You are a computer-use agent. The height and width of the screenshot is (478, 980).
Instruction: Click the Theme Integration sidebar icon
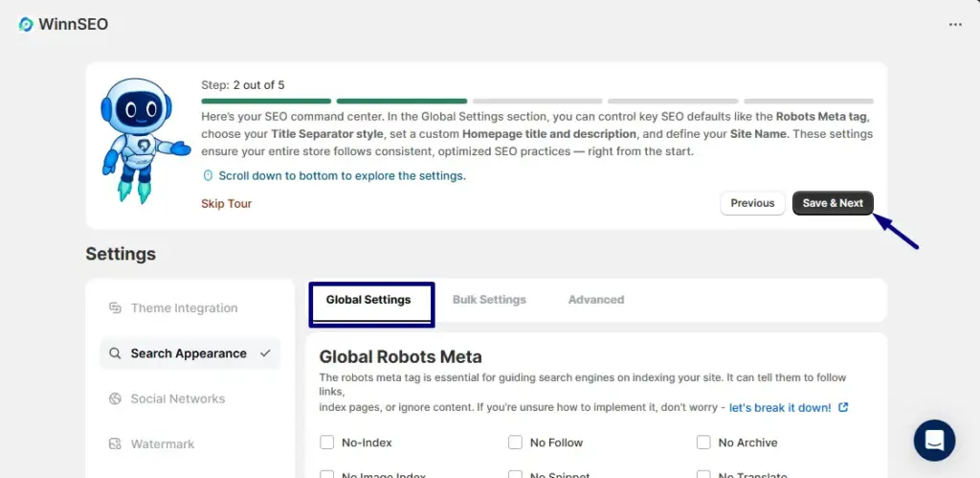pos(115,307)
